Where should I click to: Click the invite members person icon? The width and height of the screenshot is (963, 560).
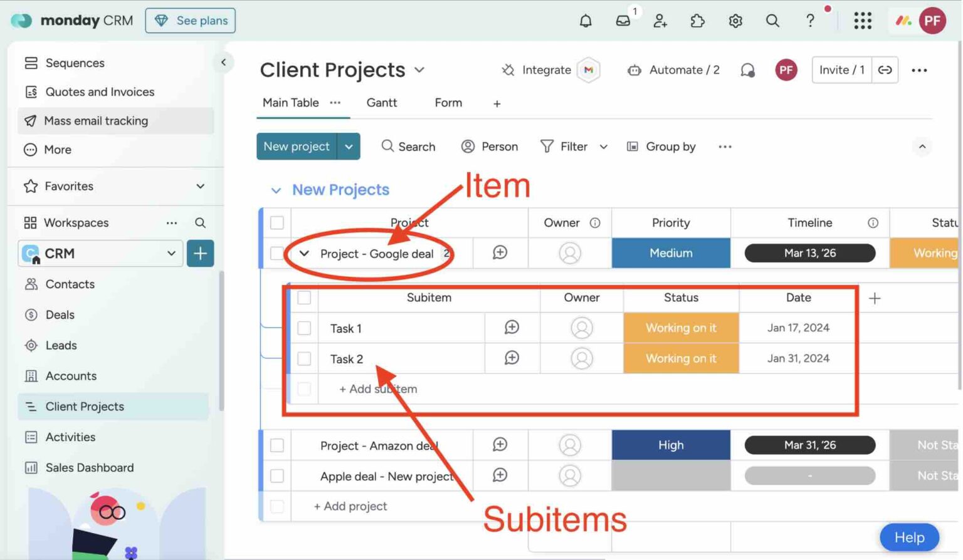point(660,21)
